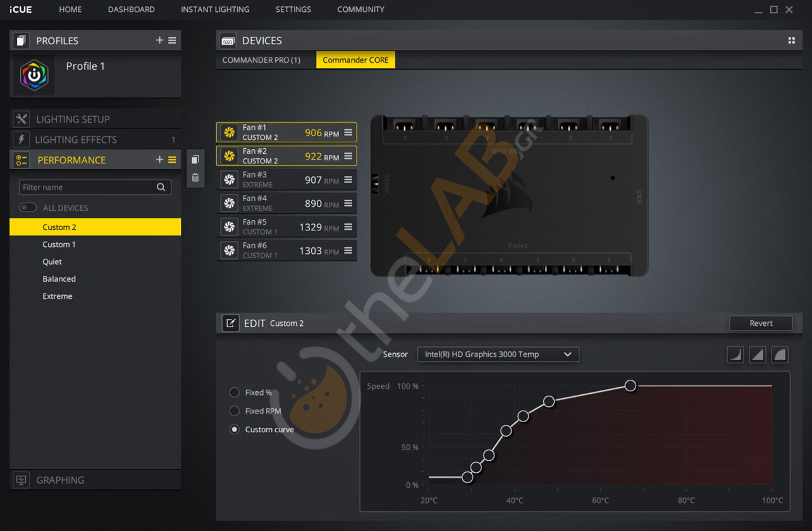Click the search magnifier icon in filter
The height and width of the screenshot is (531, 812).
(x=161, y=187)
